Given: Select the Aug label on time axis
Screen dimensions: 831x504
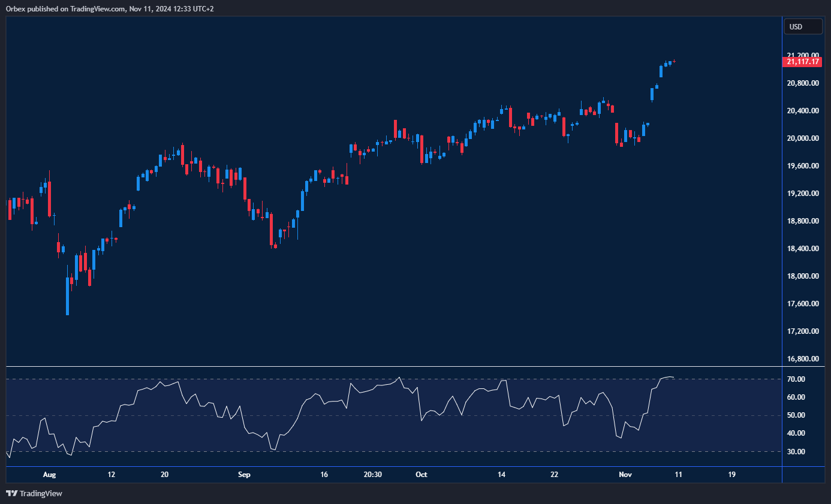Looking at the screenshot, I should (49, 475).
